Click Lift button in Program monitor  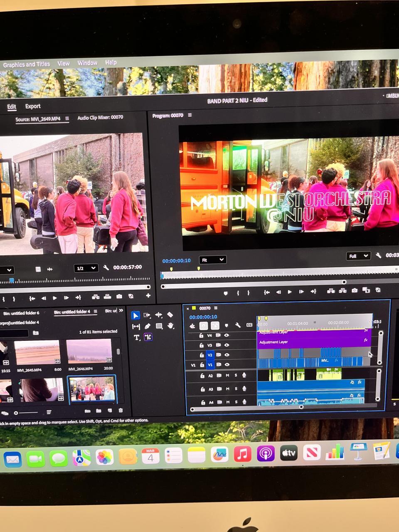click(331, 291)
